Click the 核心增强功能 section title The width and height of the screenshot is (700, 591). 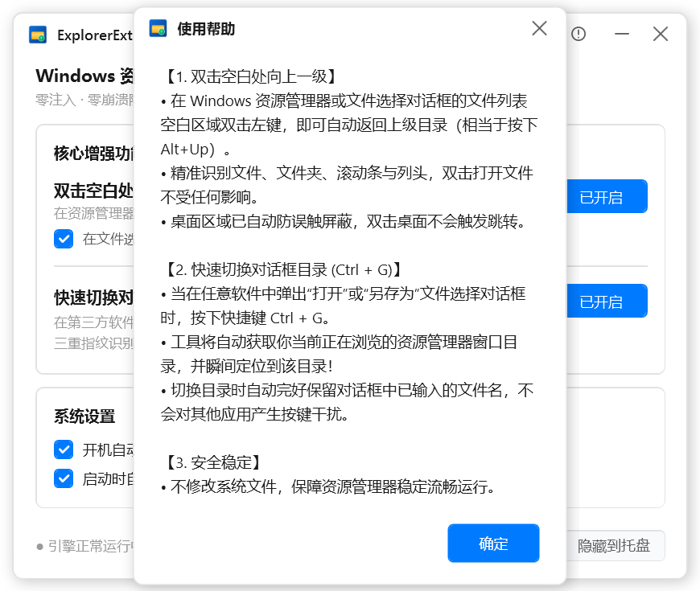[x=94, y=153]
